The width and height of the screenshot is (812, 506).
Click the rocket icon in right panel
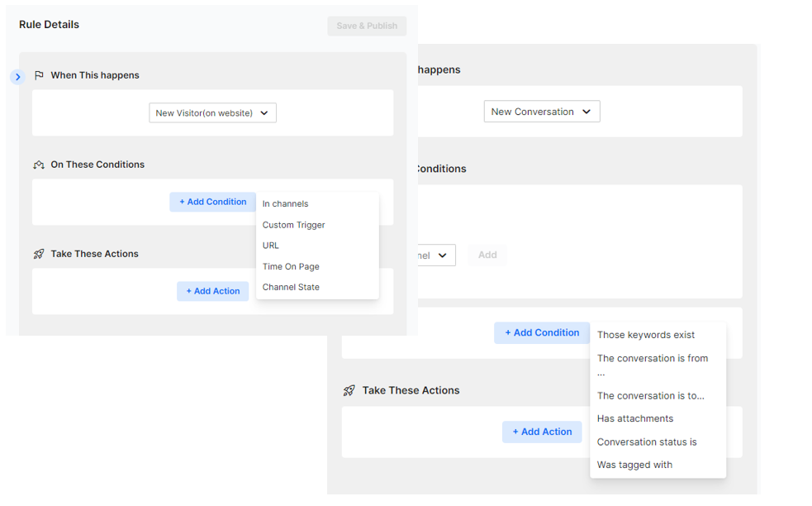click(x=349, y=390)
